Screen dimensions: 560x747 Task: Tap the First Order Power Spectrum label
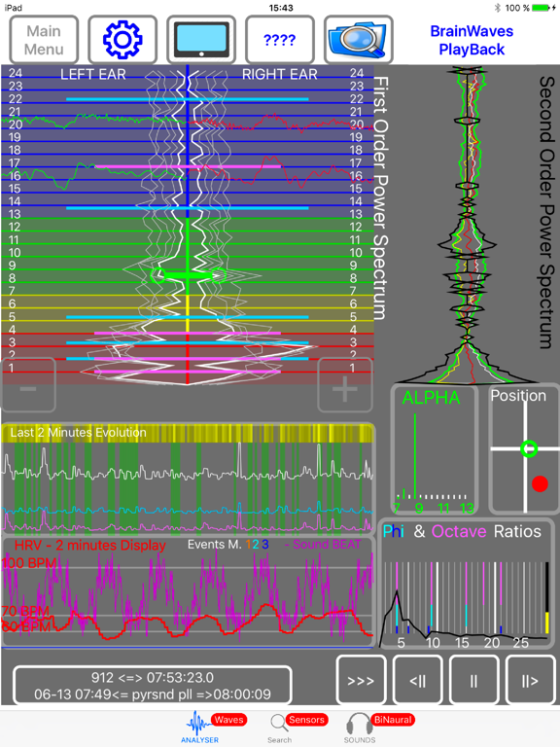(x=380, y=197)
